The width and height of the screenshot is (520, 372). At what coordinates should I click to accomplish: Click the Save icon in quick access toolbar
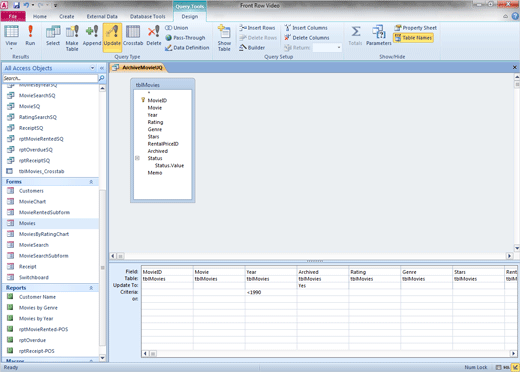point(16,5)
